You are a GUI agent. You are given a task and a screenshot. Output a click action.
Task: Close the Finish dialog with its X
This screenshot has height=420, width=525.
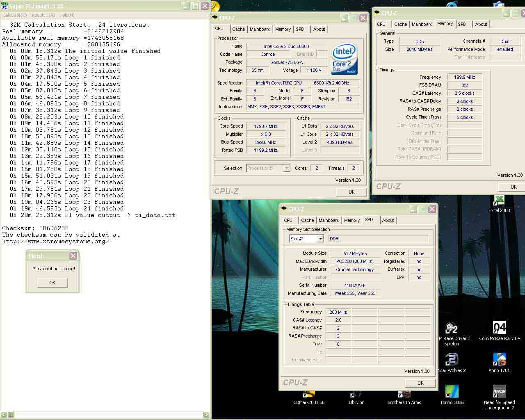tap(73, 256)
